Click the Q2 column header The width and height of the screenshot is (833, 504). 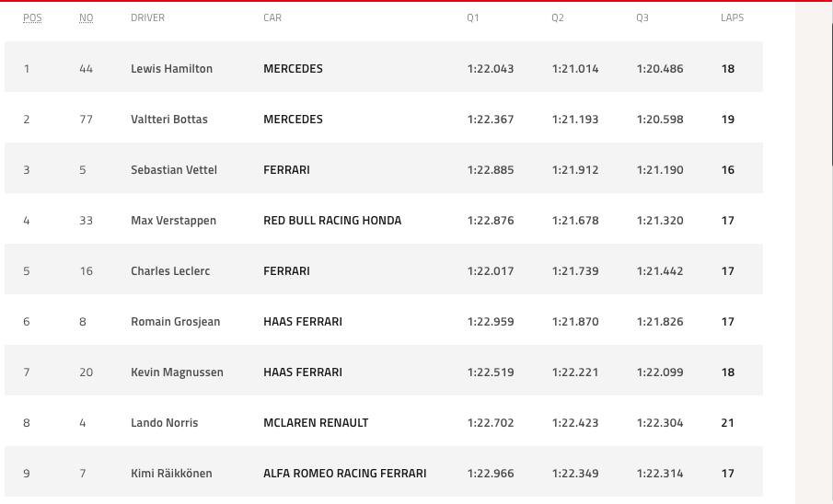[x=557, y=17]
